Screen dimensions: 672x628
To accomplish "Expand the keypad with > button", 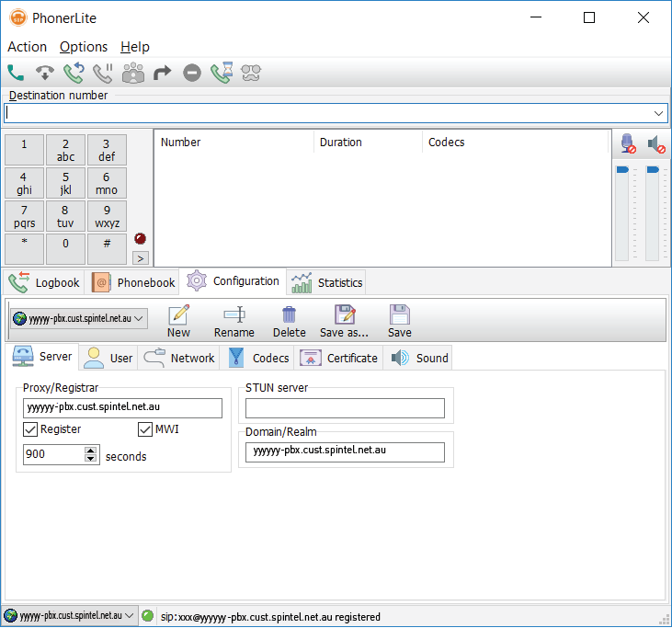I will tap(141, 258).
